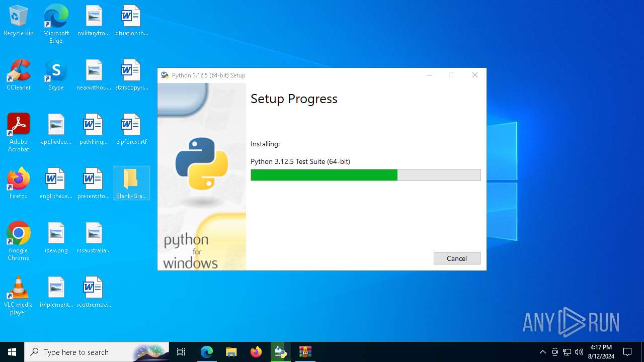Select the situationsh... Word document
Image resolution: width=644 pixels, height=362 pixels.
[x=131, y=21]
